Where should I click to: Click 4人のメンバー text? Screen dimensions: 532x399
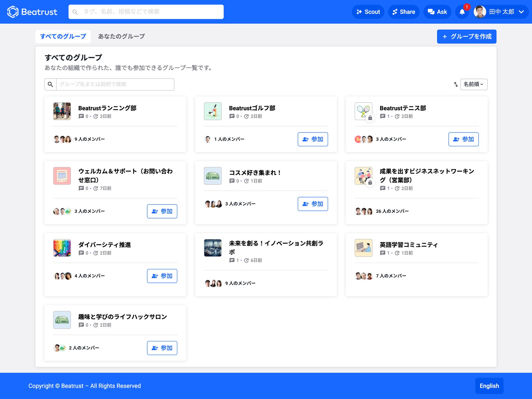[90, 276]
